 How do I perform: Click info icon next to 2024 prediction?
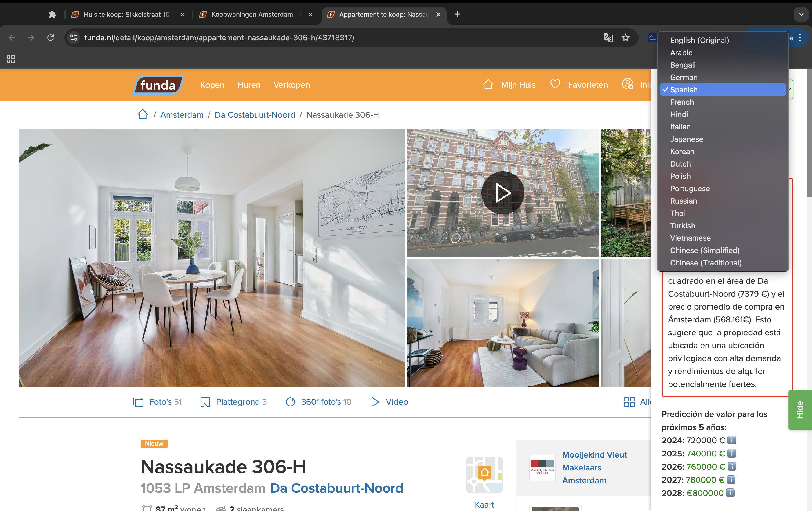tap(731, 440)
